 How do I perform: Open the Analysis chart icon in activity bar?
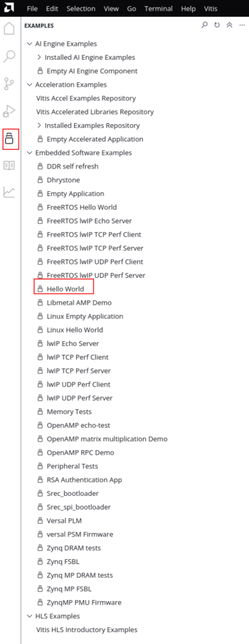click(9, 192)
